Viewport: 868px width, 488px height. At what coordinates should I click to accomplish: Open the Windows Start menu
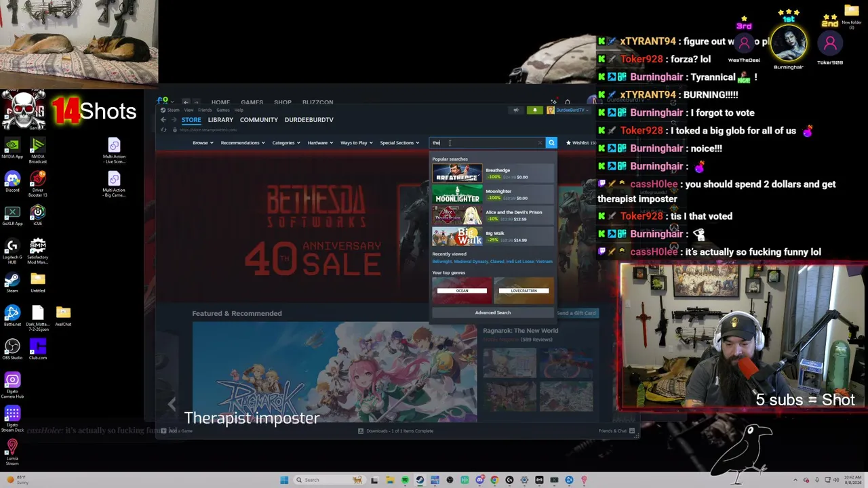click(x=284, y=480)
